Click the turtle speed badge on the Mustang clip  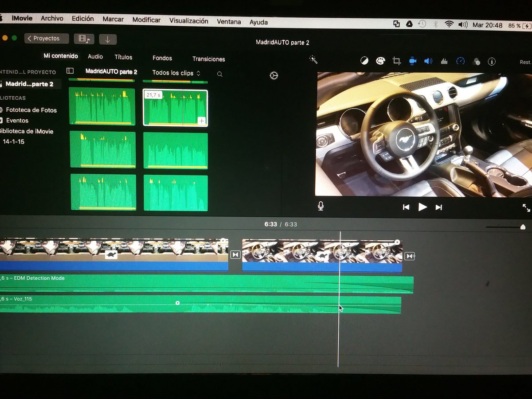pyautogui.click(x=323, y=256)
